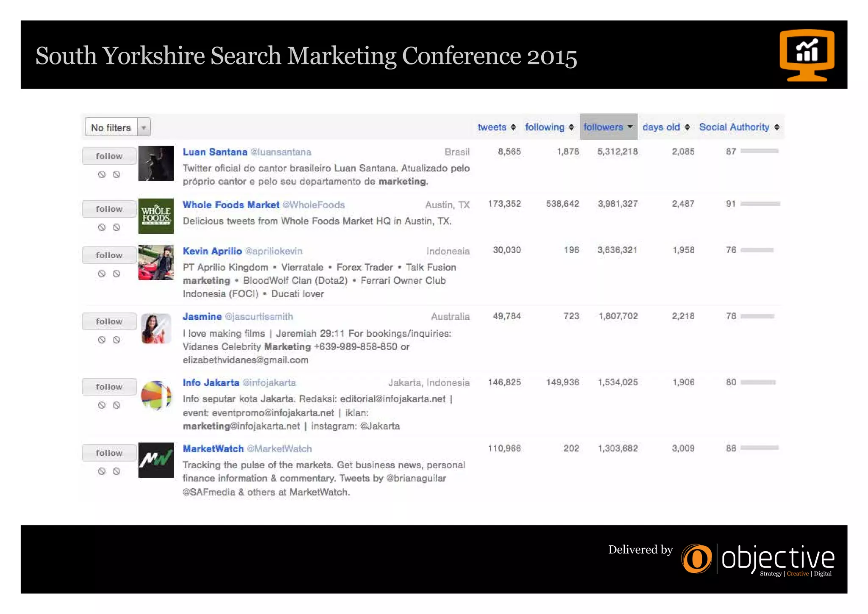Click the orange monitor chart logo
This screenshot has height=614, width=868.
(x=807, y=55)
